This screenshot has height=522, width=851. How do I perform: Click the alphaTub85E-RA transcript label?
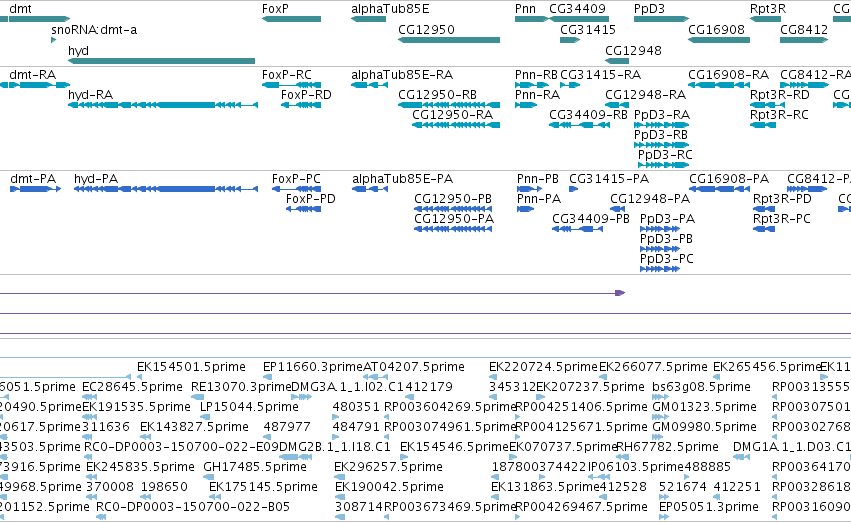[402, 75]
